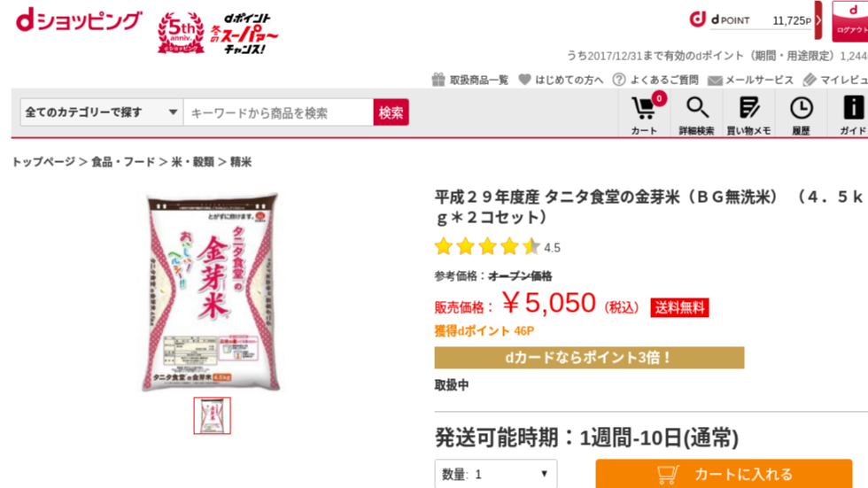This screenshot has width=868, height=488.
Task: Select the rice bag product thumbnail
Action: pos(212,415)
